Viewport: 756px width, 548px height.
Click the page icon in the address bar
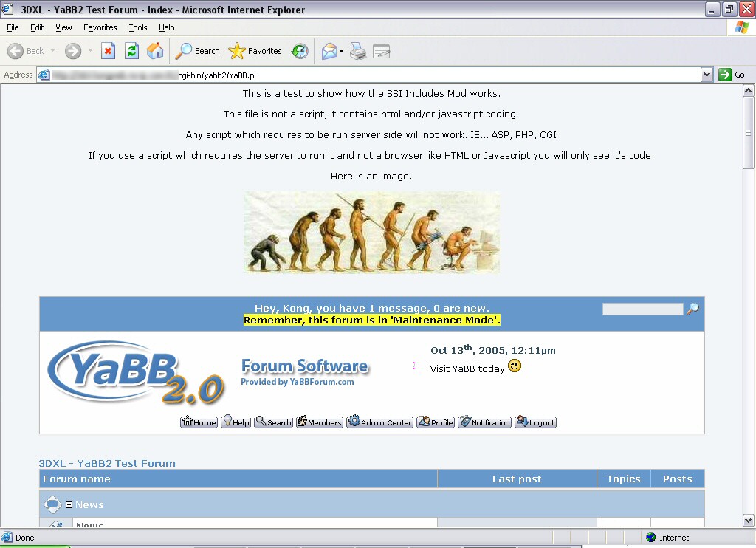(x=44, y=75)
